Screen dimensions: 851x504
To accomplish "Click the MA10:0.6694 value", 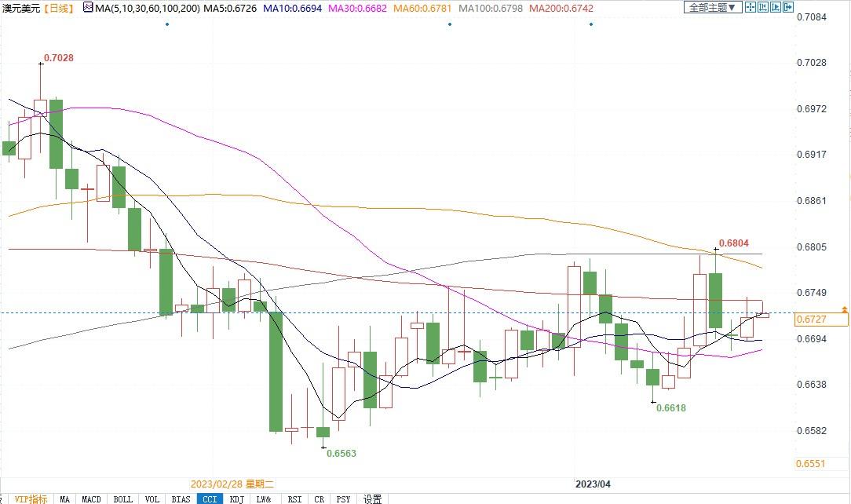I will pos(293,8).
